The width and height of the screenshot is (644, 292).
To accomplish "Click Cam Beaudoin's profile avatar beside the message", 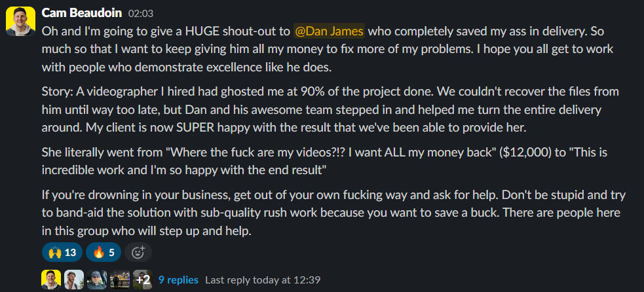I will [20, 22].
